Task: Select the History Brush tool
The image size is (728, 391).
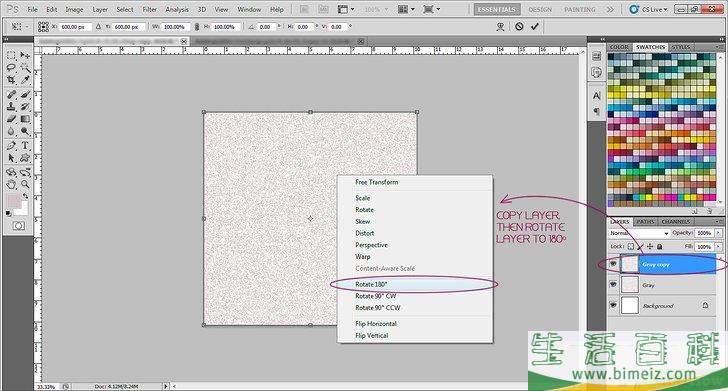Action: 25,107
